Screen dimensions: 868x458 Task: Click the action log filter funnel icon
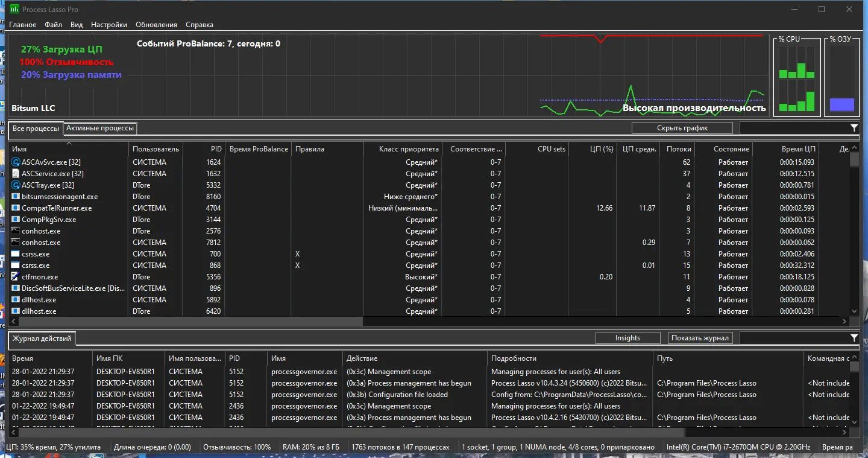tap(854, 338)
